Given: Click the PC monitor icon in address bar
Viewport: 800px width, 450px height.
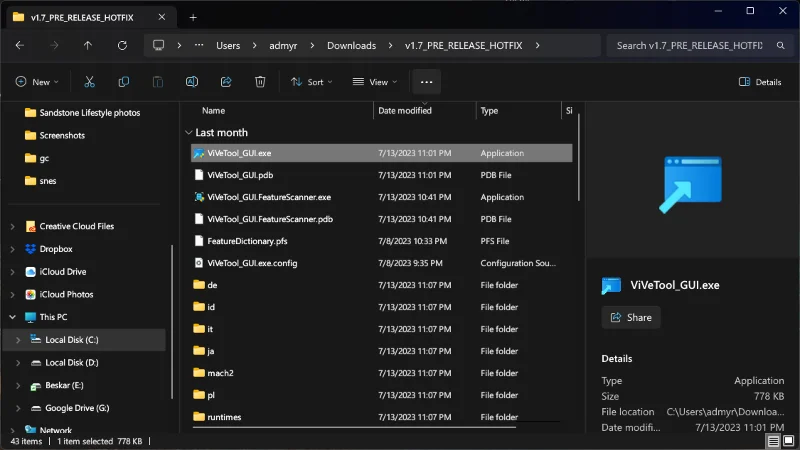Looking at the screenshot, I should click(x=159, y=45).
